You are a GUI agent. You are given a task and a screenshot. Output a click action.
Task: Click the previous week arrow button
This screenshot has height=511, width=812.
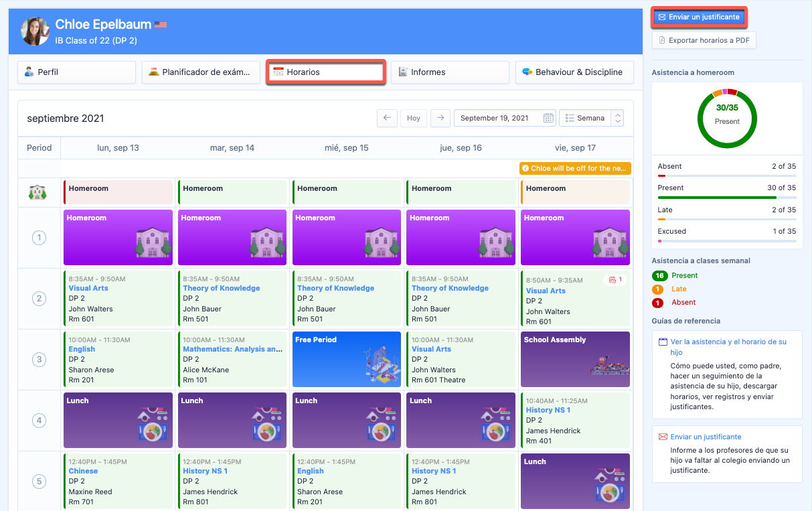point(387,118)
